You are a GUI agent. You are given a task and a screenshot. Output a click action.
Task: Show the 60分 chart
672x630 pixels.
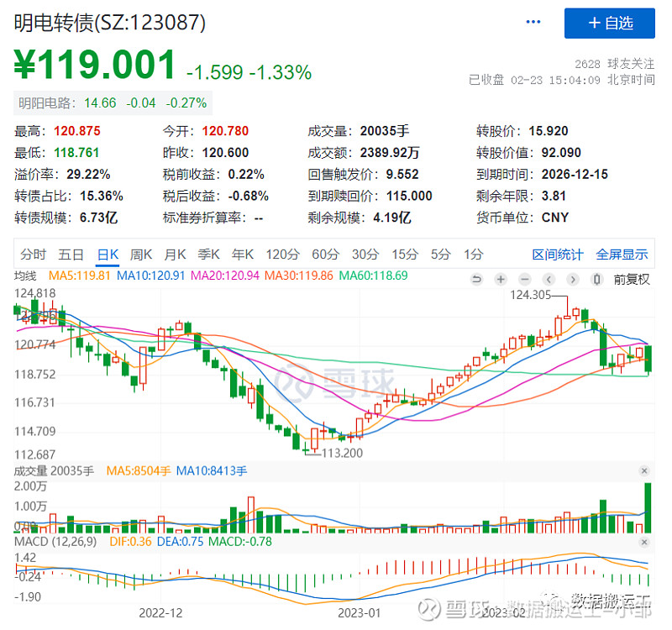coord(325,255)
